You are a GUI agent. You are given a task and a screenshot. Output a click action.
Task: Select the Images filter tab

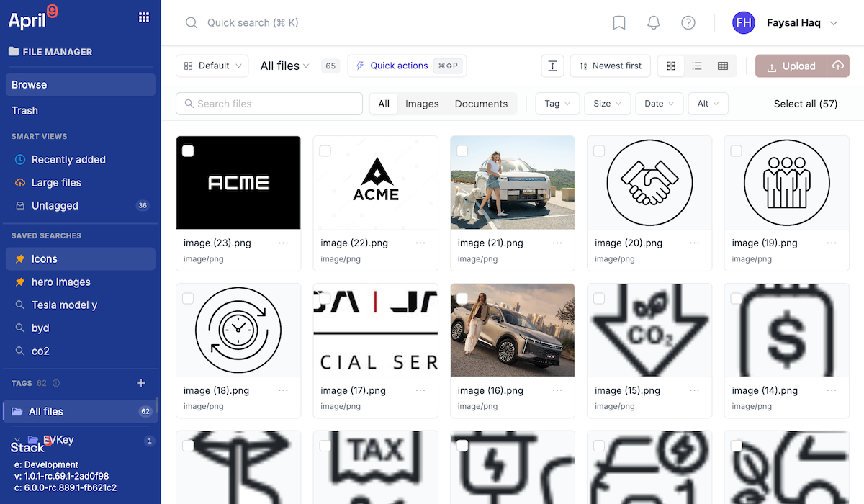tap(422, 104)
